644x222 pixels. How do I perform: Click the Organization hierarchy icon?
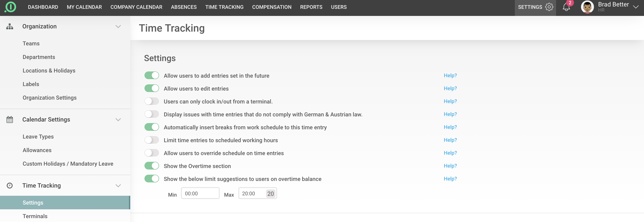[x=10, y=26]
